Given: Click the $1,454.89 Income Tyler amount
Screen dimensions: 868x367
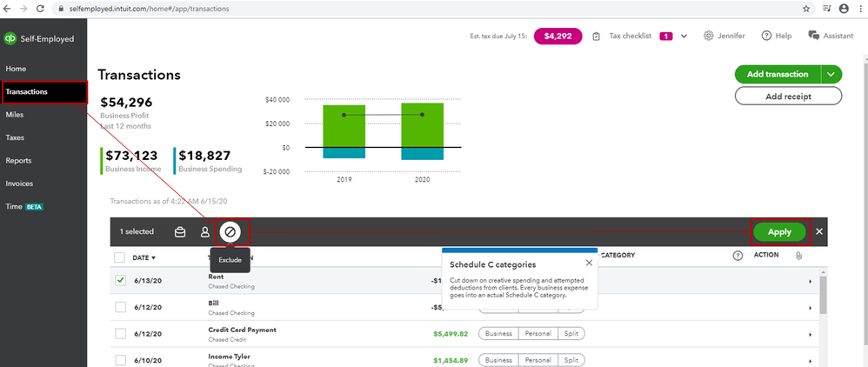Looking at the screenshot, I should [x=451, y=360].
